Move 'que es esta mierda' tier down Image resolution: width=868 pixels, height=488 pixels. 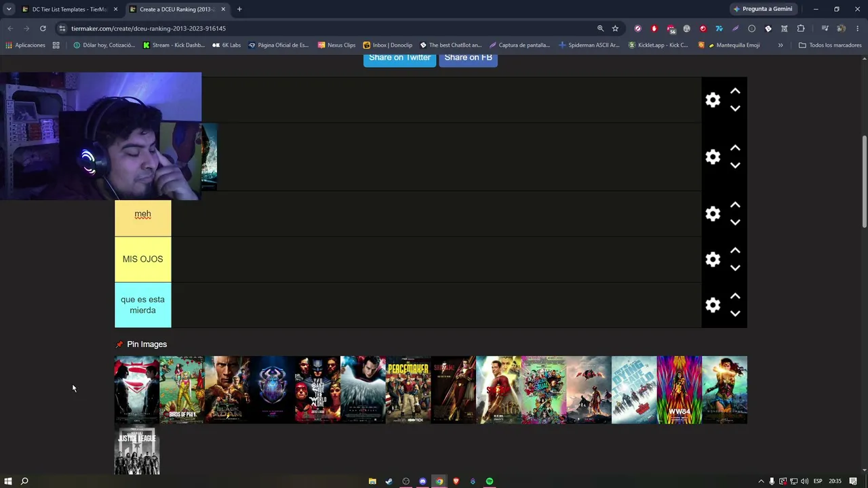pos(735,313)
